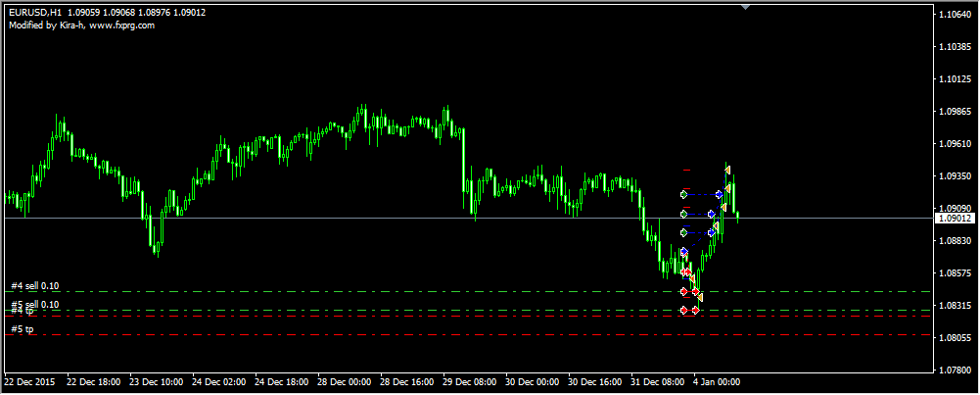Image resolution: width=980 pixels, height=395 pixels.
Task: Click the highest orange triangle trade marker
Action: click(x=727, y=172)
